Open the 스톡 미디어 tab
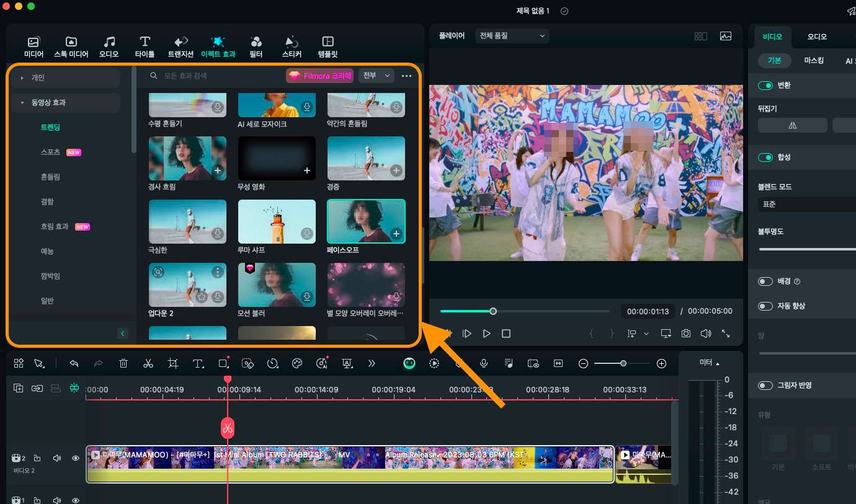The width and height of the screenshot is (856, 504). coord(71,47)
